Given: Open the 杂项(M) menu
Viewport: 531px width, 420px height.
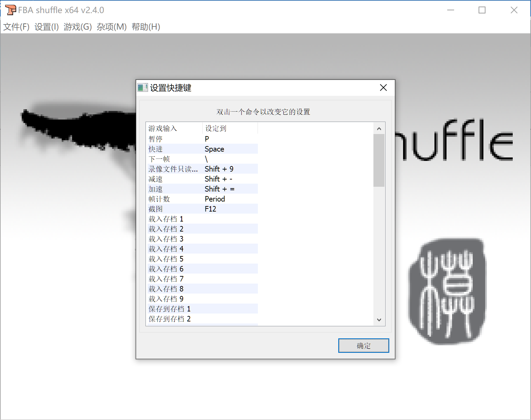Looking at the screenshot, I should tap(111, 27).
